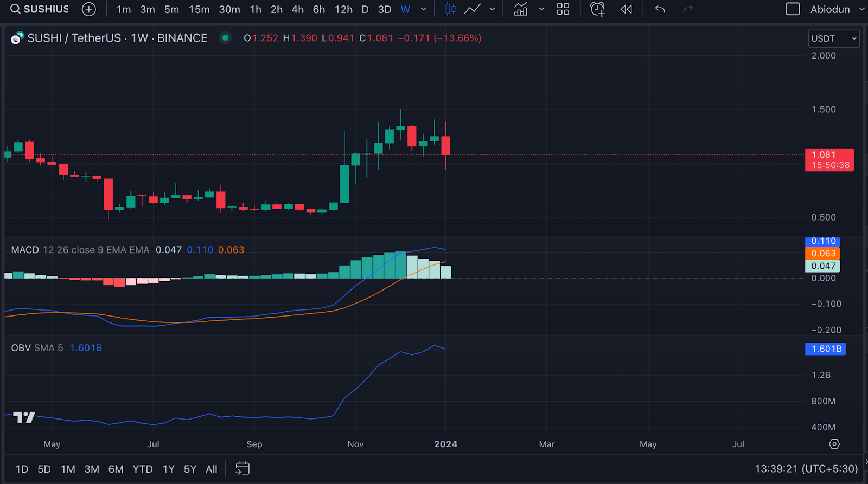Click the histogram 0.047 axis label

823,266
